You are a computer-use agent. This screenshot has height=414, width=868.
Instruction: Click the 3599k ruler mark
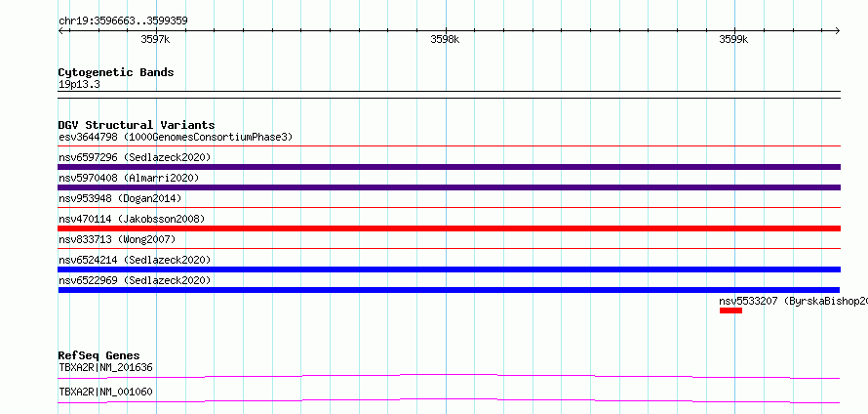[733, 39]
